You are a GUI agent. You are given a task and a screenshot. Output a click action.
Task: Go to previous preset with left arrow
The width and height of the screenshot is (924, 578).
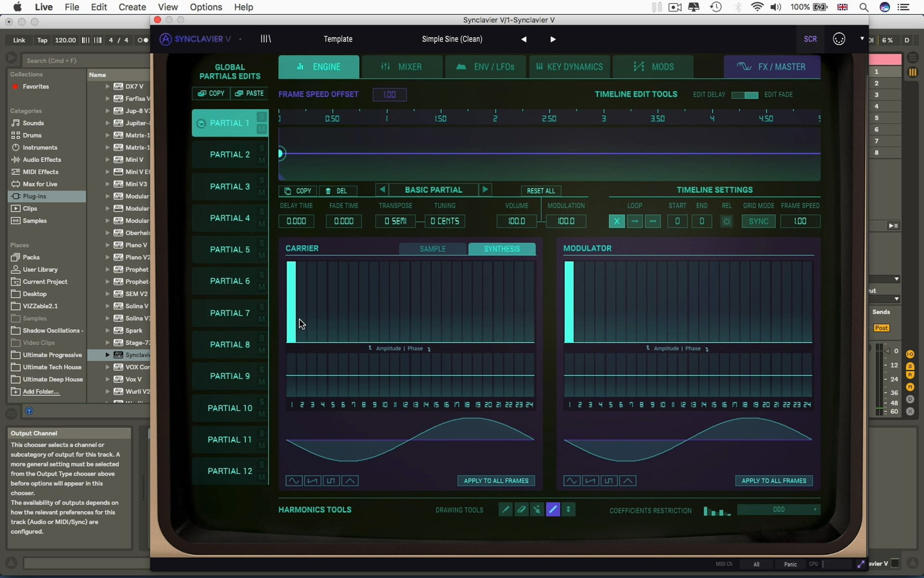point(524,39)
